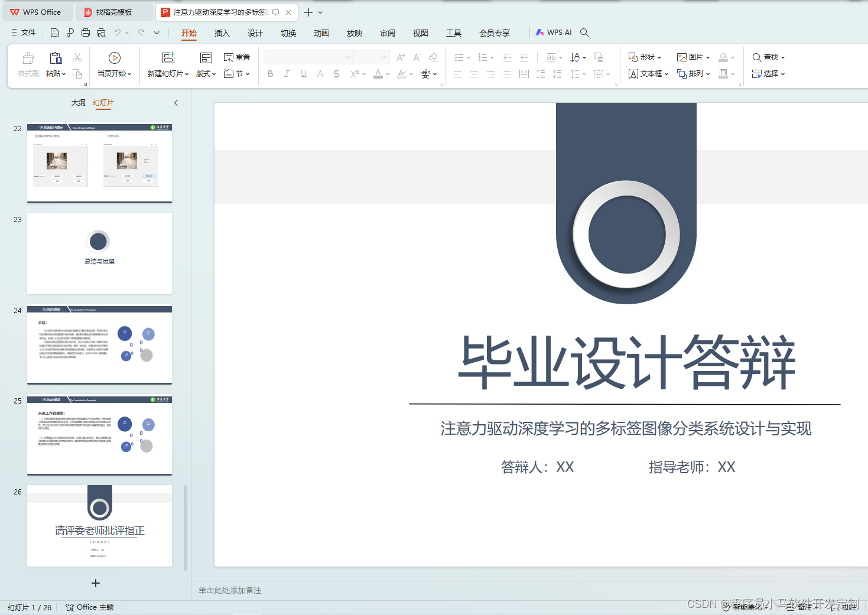Open the 审阅 ribbon tab

tap(387, 33)
